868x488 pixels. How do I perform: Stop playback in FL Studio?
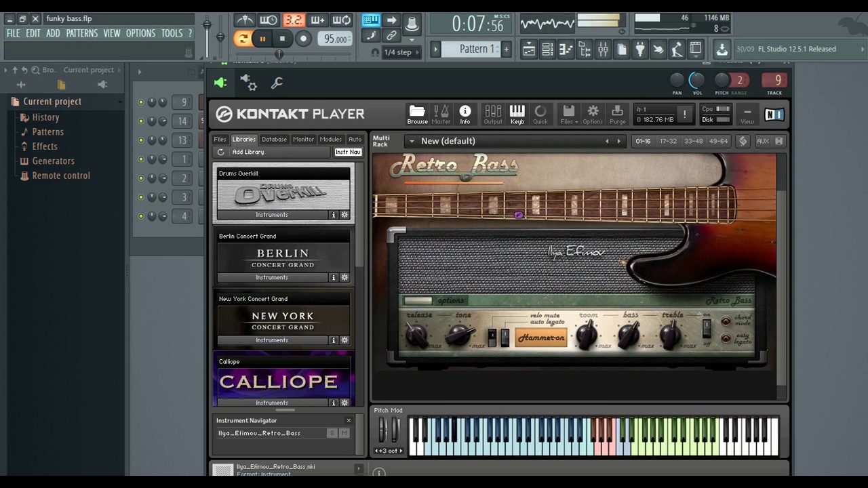(282, 39)
